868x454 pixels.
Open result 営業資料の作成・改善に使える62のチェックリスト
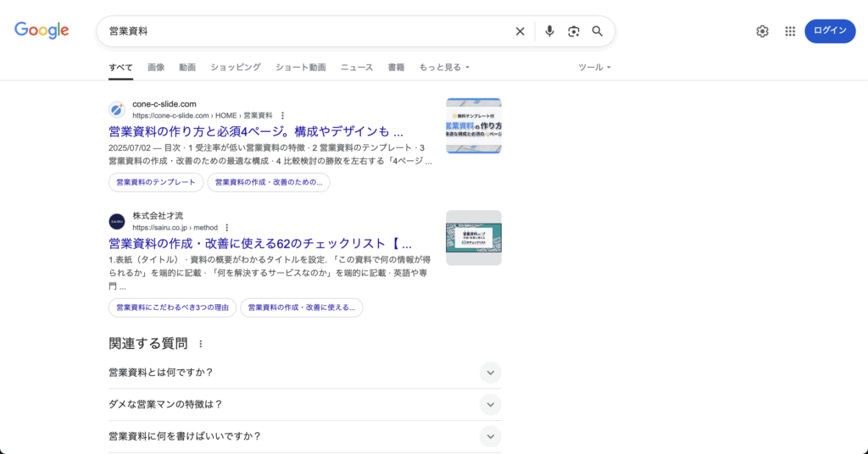click(x=260, y=244)
